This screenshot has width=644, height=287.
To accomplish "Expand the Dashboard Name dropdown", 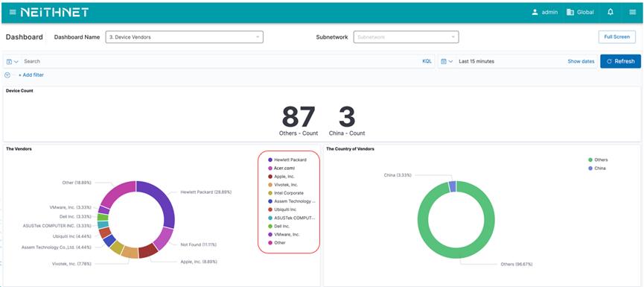I will pos(184,37).
